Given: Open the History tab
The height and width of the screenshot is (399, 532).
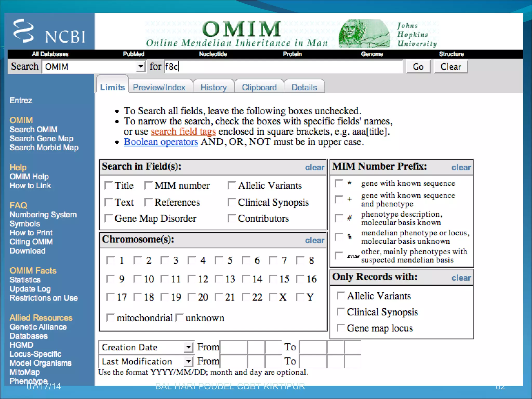Looking at the screenshot, I should (214, 87).
